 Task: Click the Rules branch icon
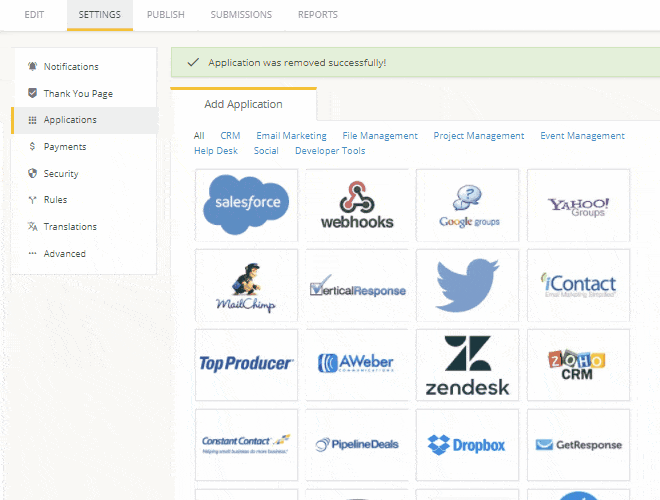(32, 200)
